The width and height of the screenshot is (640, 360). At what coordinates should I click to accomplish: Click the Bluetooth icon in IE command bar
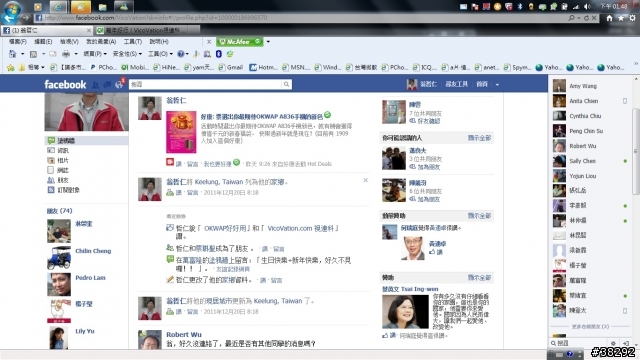(x=219, y=54)
